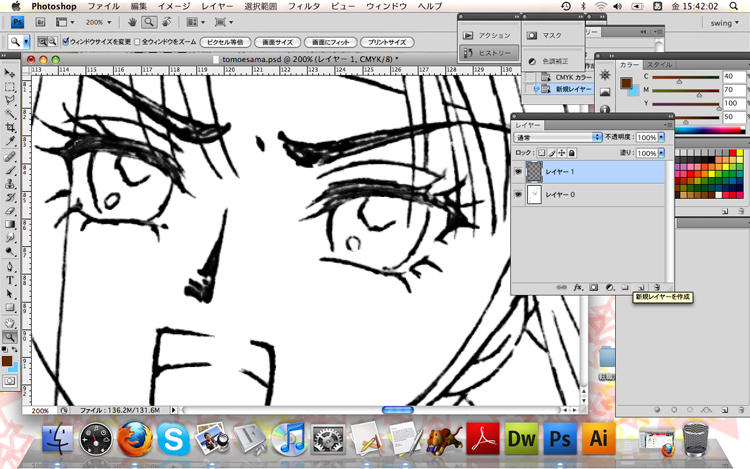750x469 pixels.
Task: Select the Zoom tool in toolbox
Action: [x=10, y=337]
